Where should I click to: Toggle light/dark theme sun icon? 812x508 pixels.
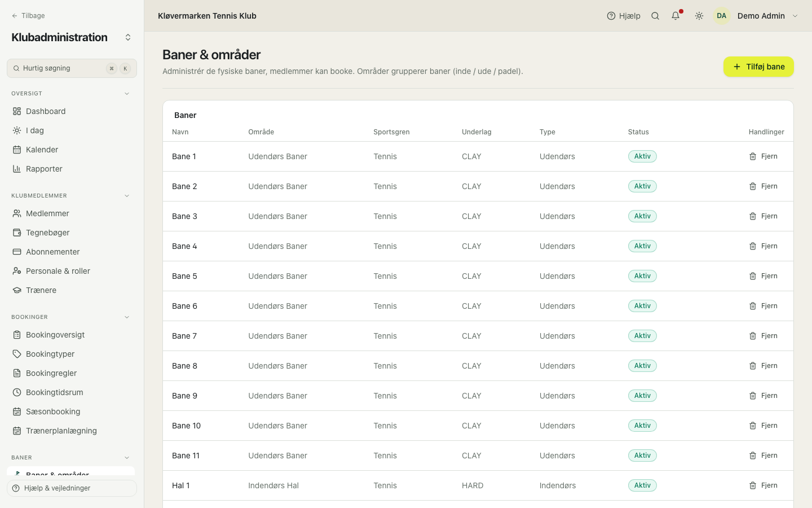tap(699, 16)
